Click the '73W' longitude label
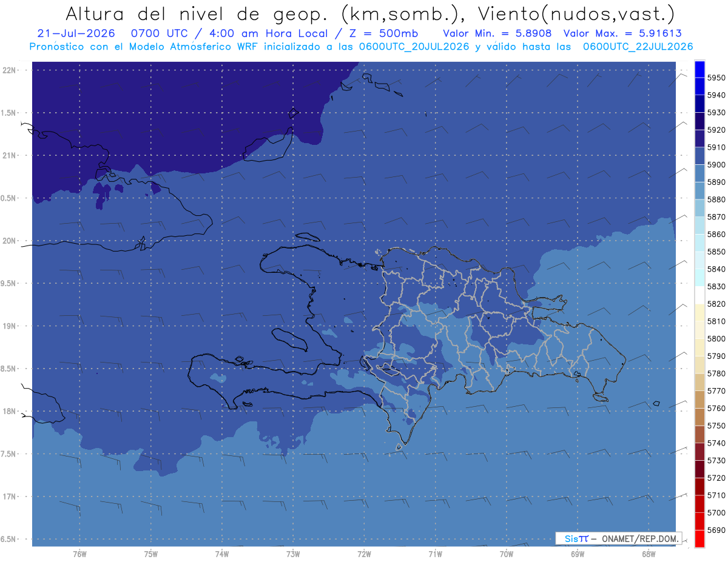728x562 pixels. [x=293, y=554]
